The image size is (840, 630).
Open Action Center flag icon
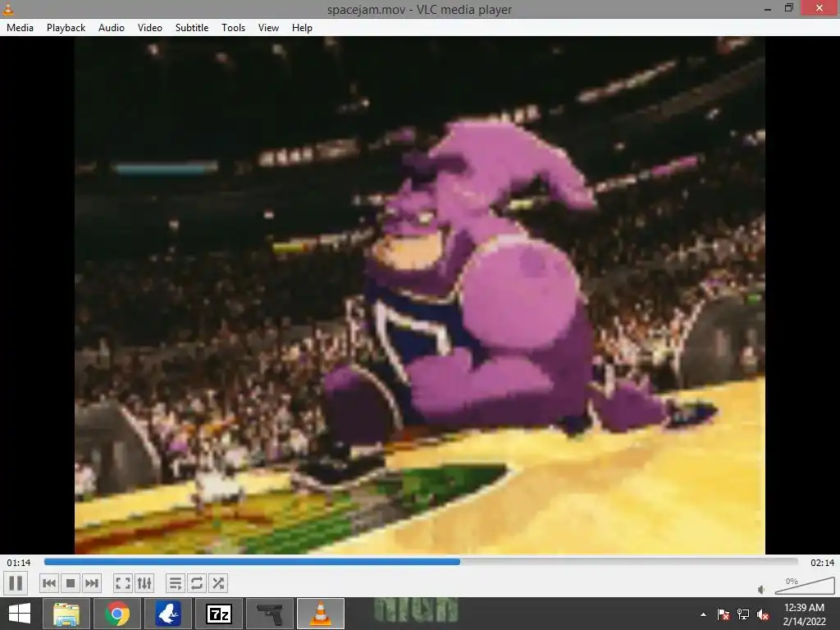(x=724, y=614)
